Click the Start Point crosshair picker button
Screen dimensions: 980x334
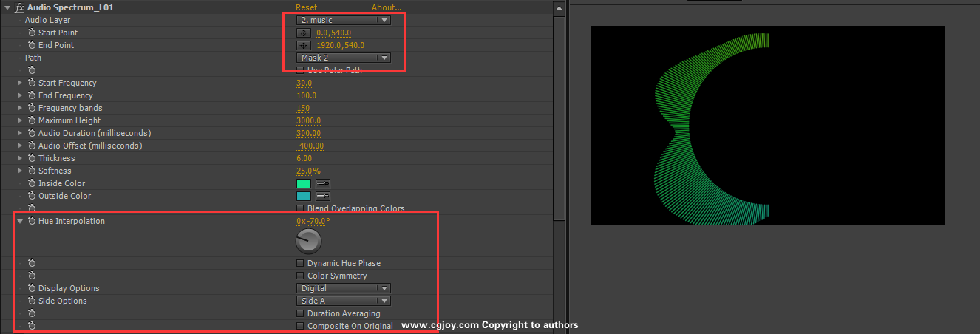coord(303,33)
